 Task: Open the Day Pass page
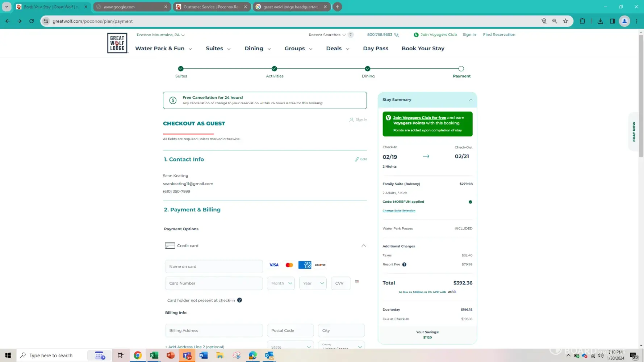[x=376, y=49]
